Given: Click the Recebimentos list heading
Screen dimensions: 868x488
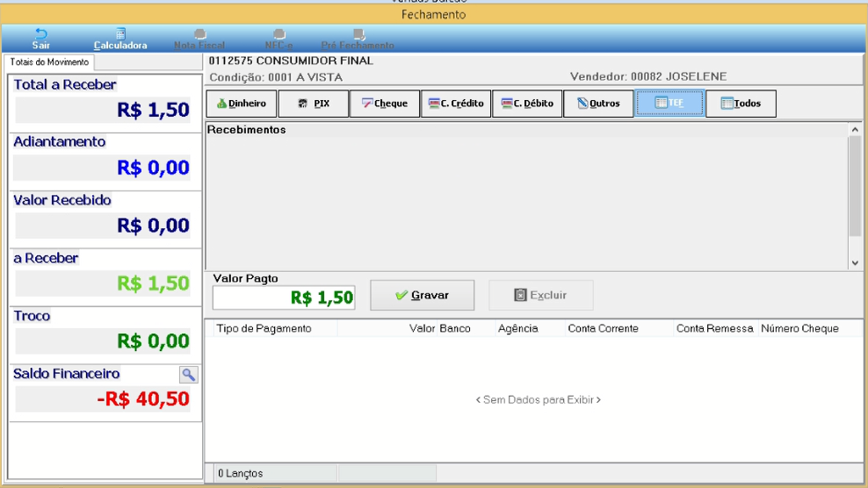Looking at the screenshot, I should tap(246, 130).
